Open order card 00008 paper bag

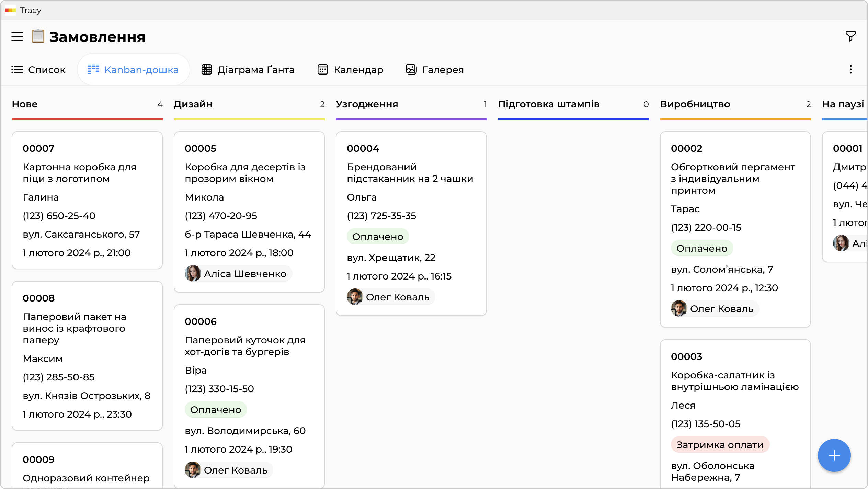pyautogui.click(x=87, y=355)
